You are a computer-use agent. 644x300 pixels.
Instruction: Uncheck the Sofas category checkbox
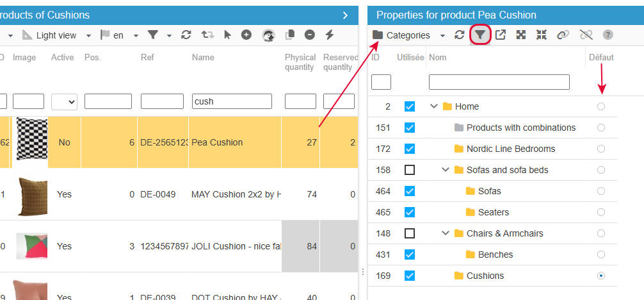coord(410,191)
